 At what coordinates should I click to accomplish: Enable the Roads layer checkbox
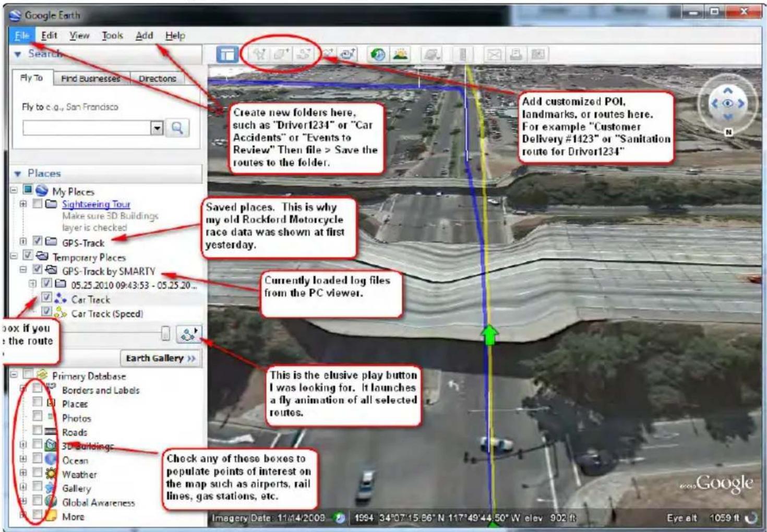click(x=37, y=430)
